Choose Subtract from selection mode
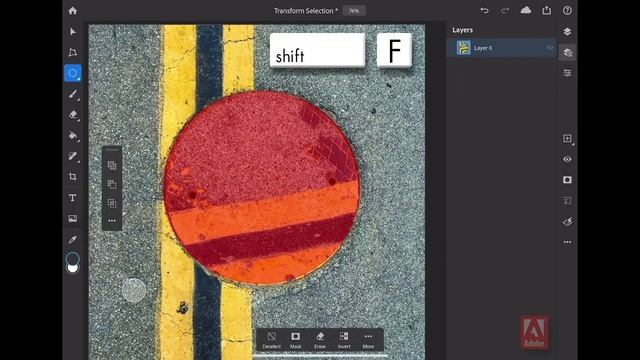This screenshot has height=360, width=640. (x=112, y=184)
